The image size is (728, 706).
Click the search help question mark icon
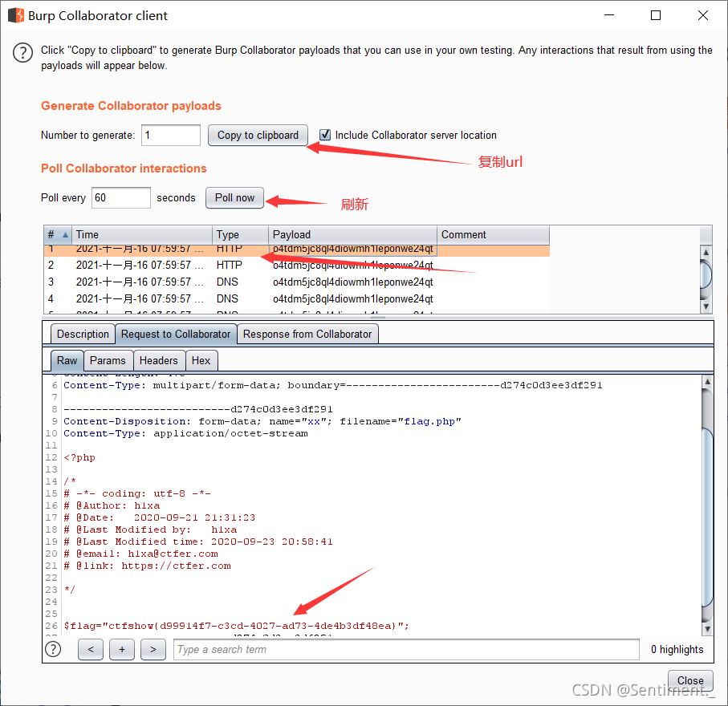(54, 649)
